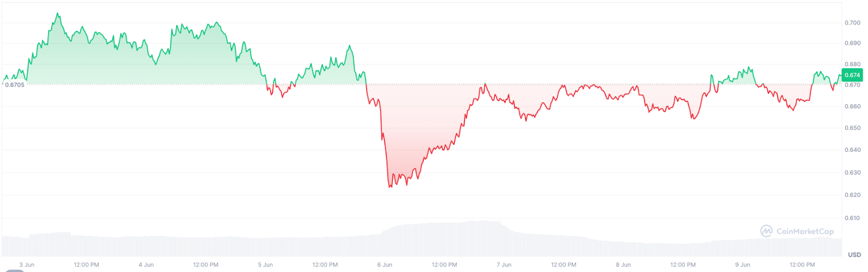The image size is (868, 272).
Task: Click the 0.630 price axis label
Action: pyautogui.click(x=852, y=173)
